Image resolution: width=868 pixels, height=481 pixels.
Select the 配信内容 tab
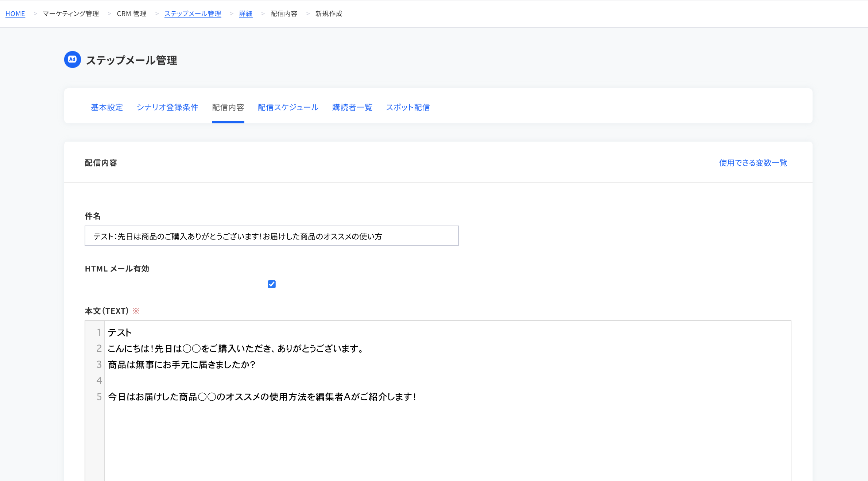(x=228, y=107)
